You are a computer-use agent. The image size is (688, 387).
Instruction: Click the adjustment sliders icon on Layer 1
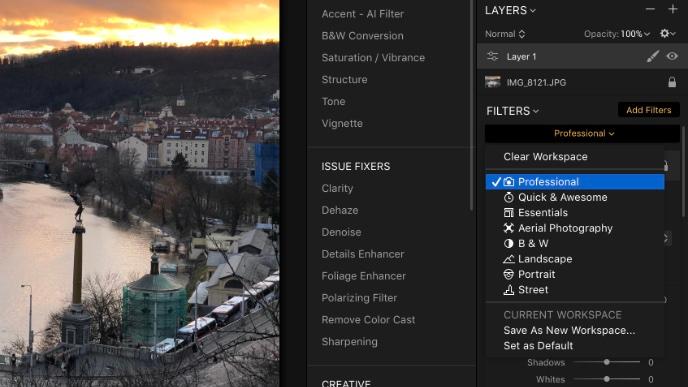tap(492, 56)
